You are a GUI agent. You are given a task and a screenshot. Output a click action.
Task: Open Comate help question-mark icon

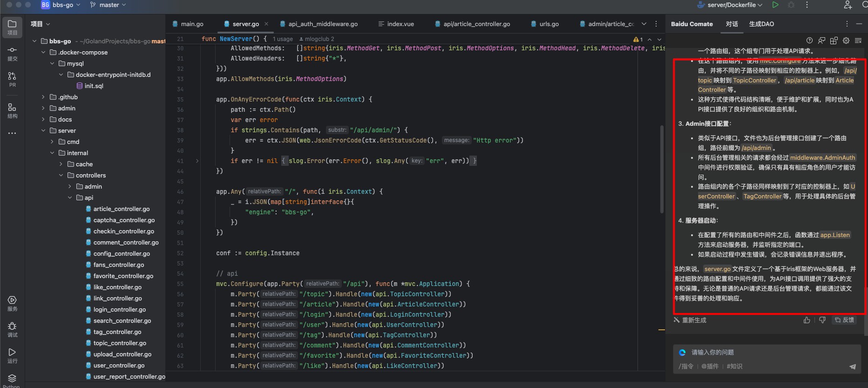pos(809,41)
